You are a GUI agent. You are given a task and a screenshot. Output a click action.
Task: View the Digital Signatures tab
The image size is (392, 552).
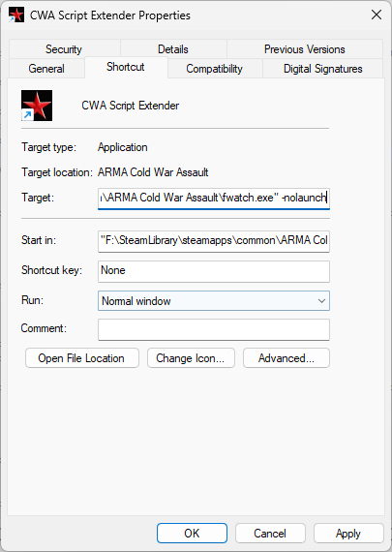(322, 69)
